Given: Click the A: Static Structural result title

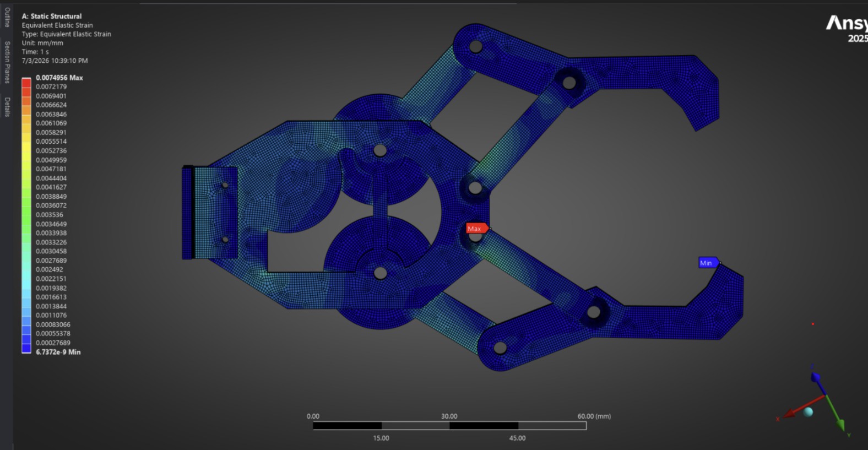Looking at the screenshot, I should [52, 16].
